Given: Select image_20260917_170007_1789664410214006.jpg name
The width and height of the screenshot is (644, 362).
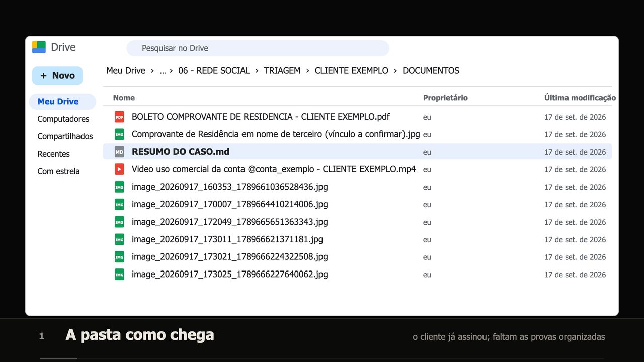Looking at the screenshot, I should click(x=230, y=204).
